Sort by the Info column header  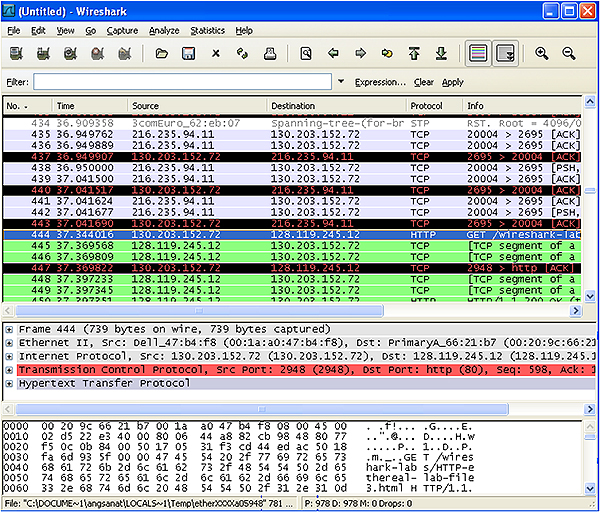tap(522, 106)
